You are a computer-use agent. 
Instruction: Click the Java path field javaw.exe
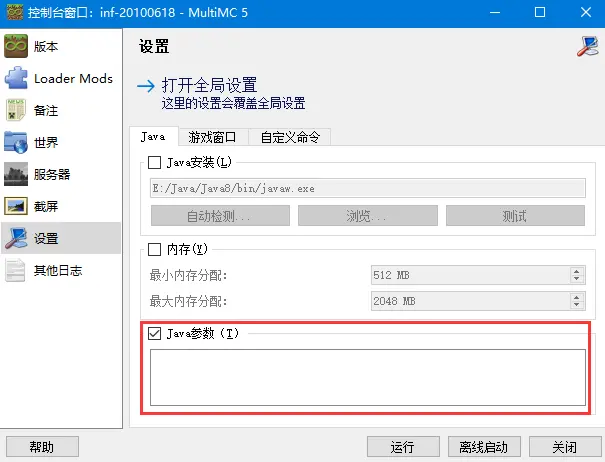click(x=368, y=188)
